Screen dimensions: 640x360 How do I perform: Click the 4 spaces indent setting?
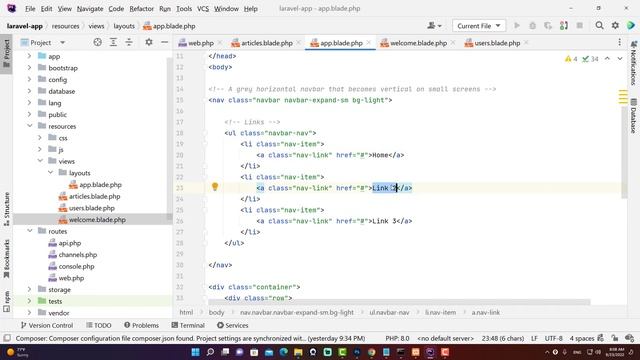click(582, 338)
